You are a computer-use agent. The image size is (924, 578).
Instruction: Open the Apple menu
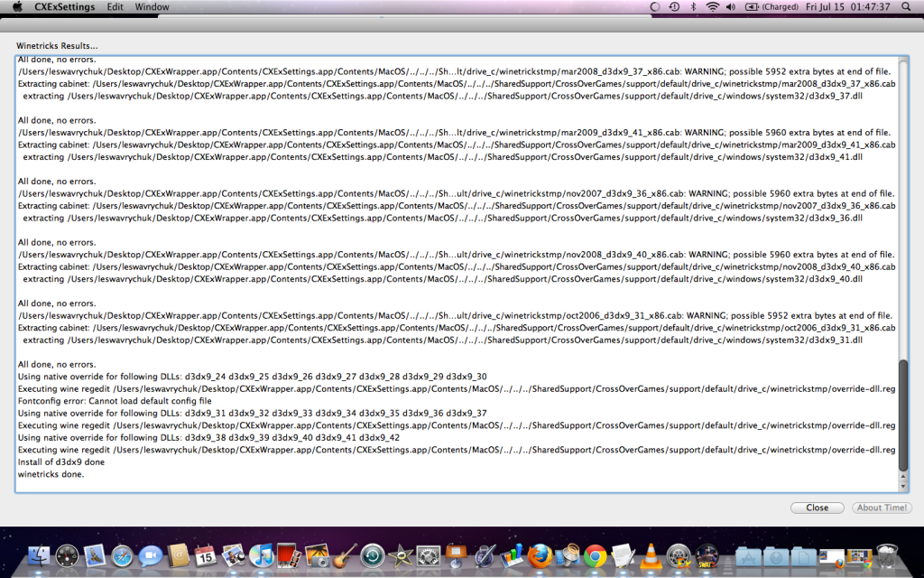point(17,7)
